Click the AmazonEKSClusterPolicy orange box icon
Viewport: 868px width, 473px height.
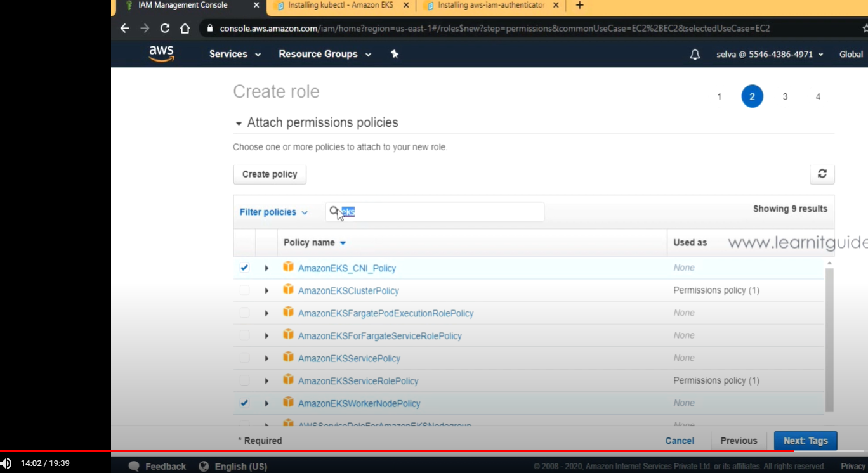[x=288, y=290]
